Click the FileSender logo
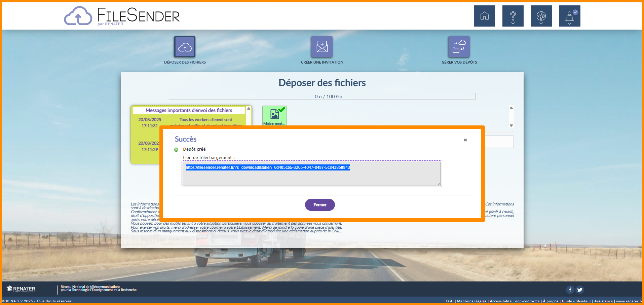Viewport: 644px width, 305px height. 122,16
